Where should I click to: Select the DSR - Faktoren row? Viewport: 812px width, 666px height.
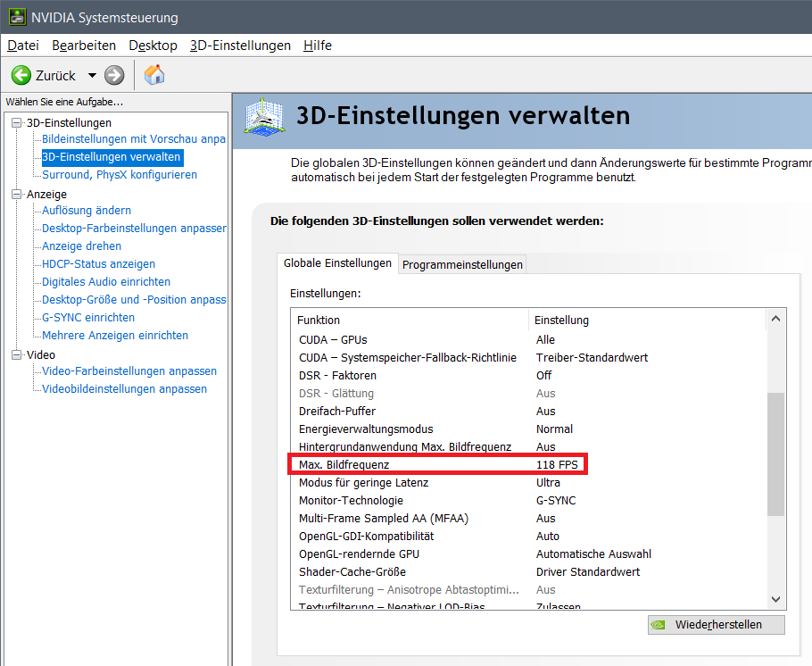coord(528,376)
